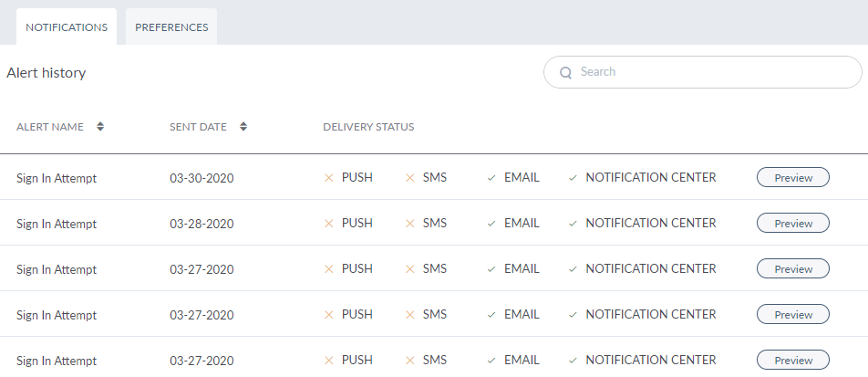868x377 pixels.
Task: Click the SMS failed icon for 03-30-2020 alert
Action: tap(410, 178)
